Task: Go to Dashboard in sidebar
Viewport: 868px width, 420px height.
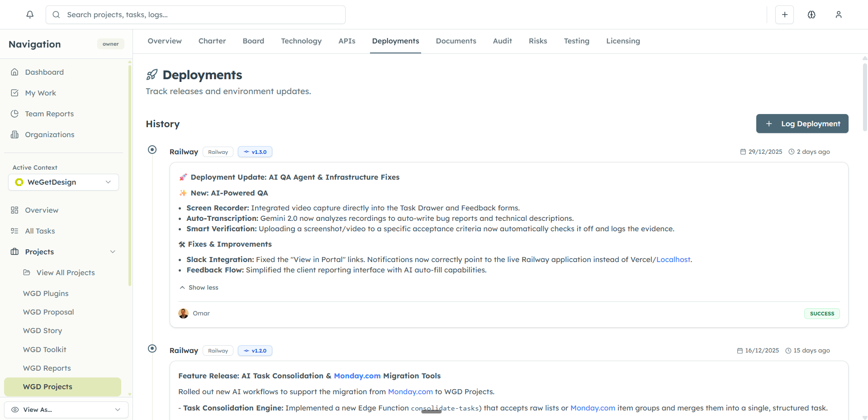Action: 44,72
